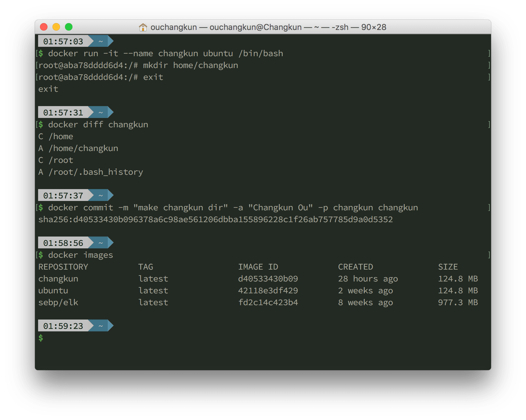Click the docker run command line
This screenshot has width=526, height=420.
[166, 54]
